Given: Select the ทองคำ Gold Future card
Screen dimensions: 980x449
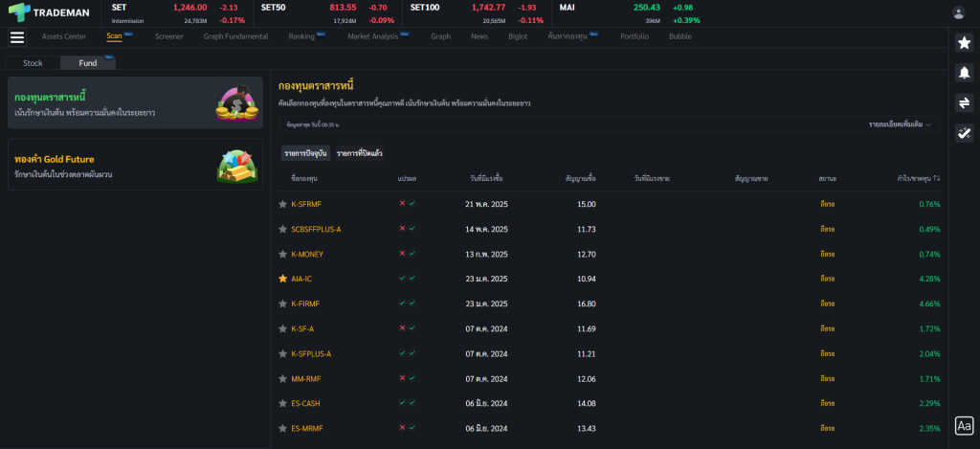Looking at the screenshot, I should [x=135, y=165].
